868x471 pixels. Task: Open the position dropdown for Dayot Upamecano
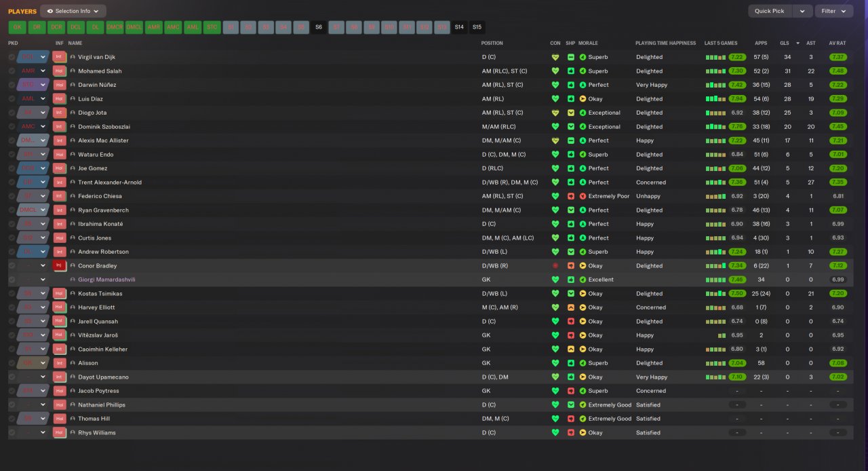[x=43, y=377]
